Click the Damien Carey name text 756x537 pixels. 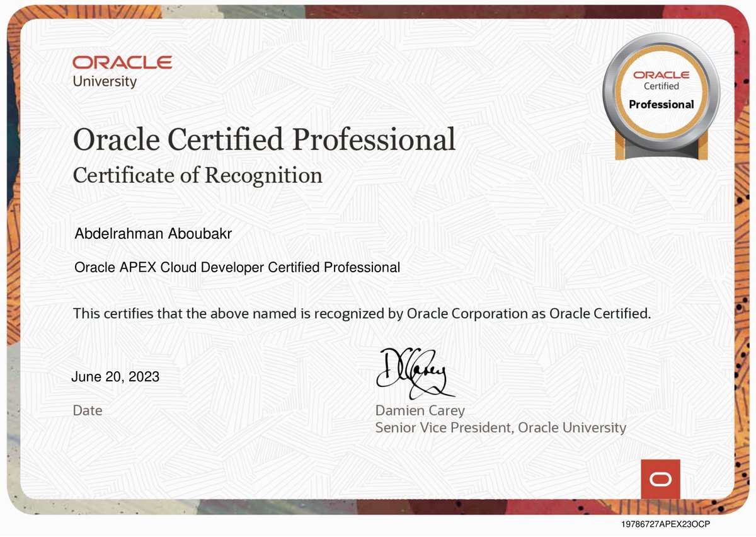420,410
